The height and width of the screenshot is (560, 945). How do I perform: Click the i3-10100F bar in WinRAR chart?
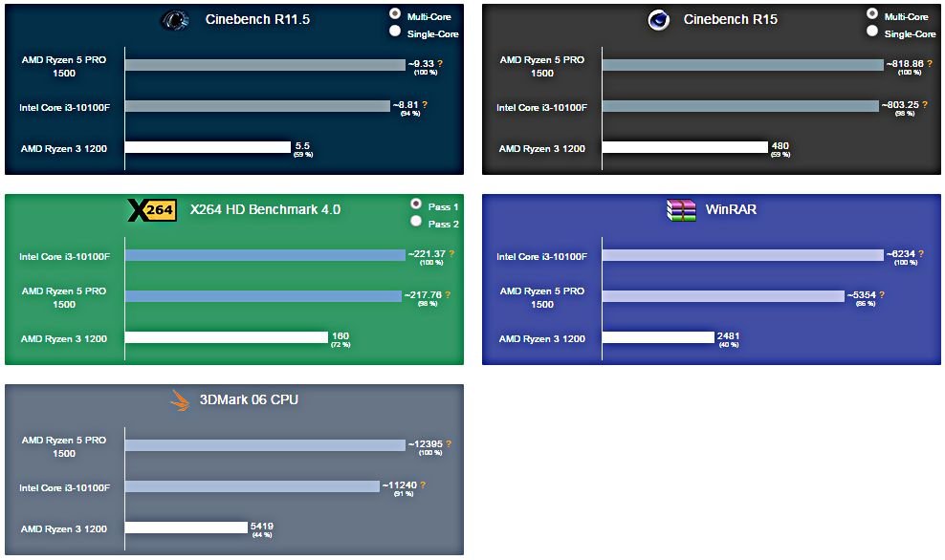[x=743, y=255]
